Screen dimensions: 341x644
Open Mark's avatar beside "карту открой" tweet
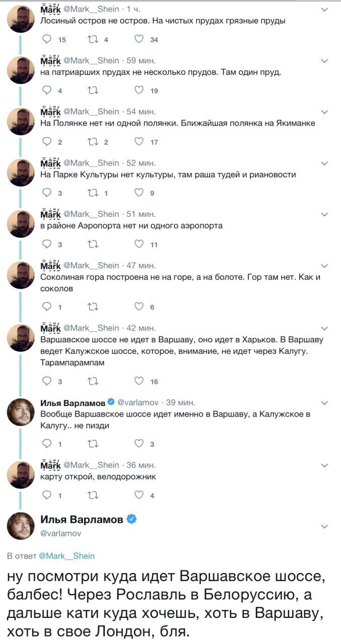tap(21, 474)
